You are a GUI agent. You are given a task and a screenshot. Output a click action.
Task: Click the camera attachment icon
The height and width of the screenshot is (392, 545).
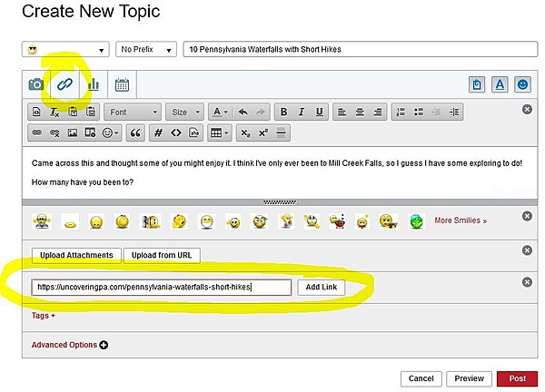pos(35,84)
